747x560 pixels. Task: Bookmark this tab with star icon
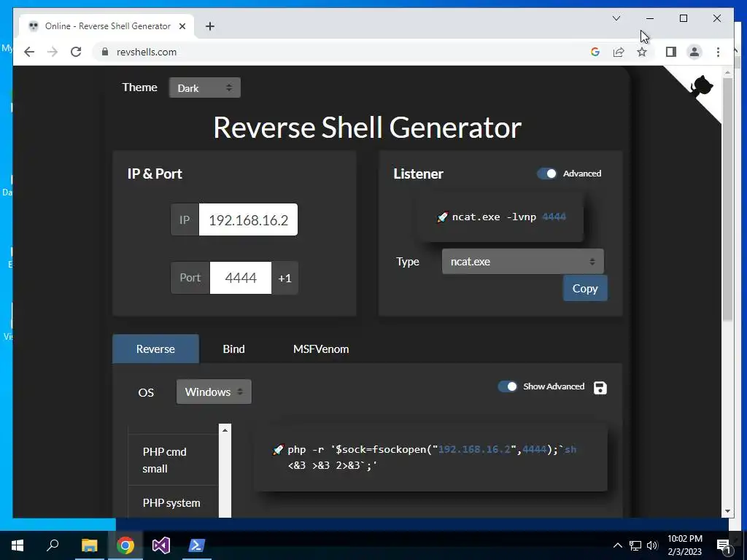(642, 52)
